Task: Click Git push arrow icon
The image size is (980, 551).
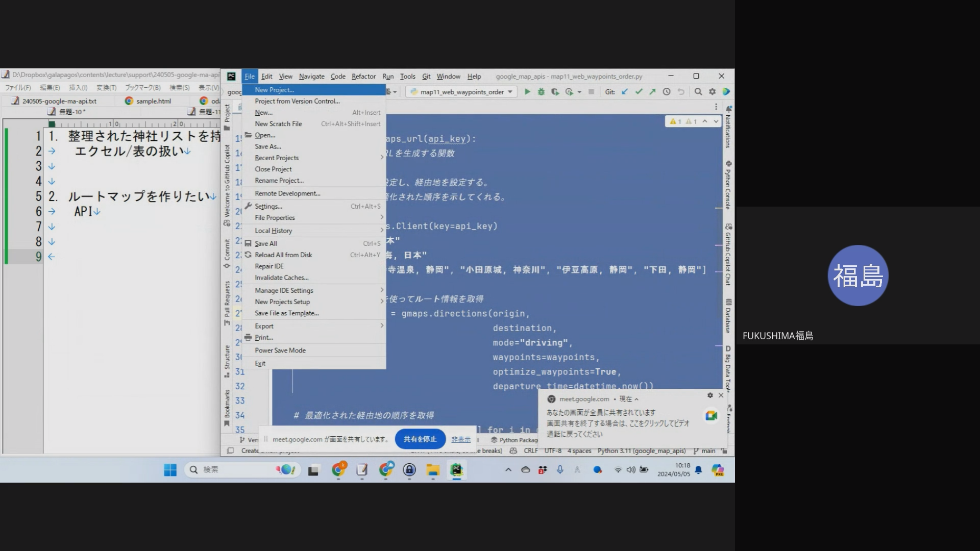Action: (x=652, y=92)
